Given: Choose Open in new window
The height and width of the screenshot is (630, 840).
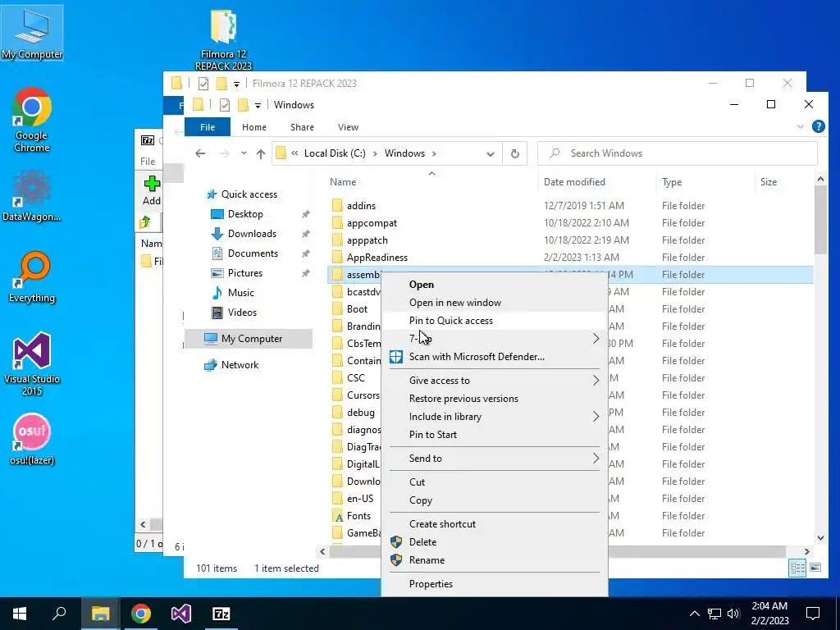Looking at the screenshot, I should (455, 303).
